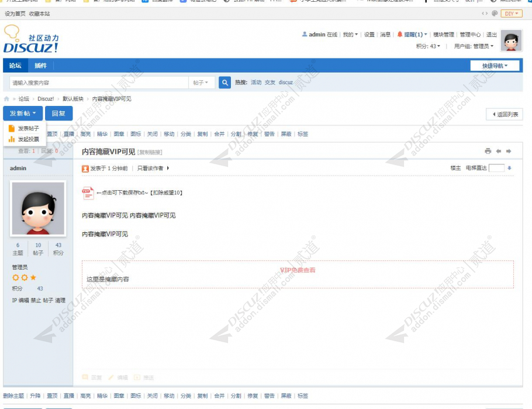This screenshot has width=532, height=409.
Task: Click the 回复 button
Action: [x=58, y=114]
